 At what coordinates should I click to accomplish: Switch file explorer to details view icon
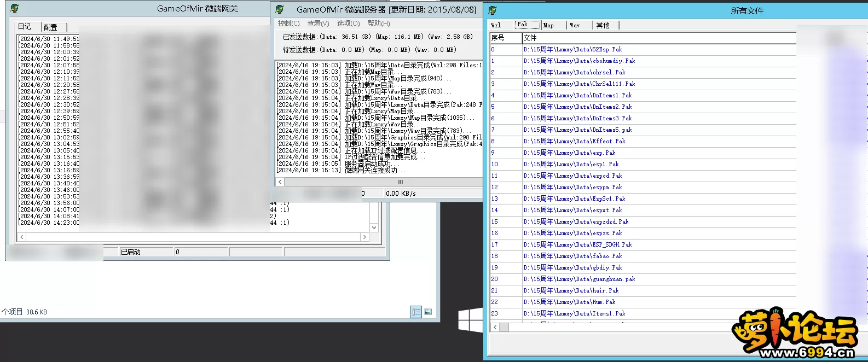[x=416, y=312]
